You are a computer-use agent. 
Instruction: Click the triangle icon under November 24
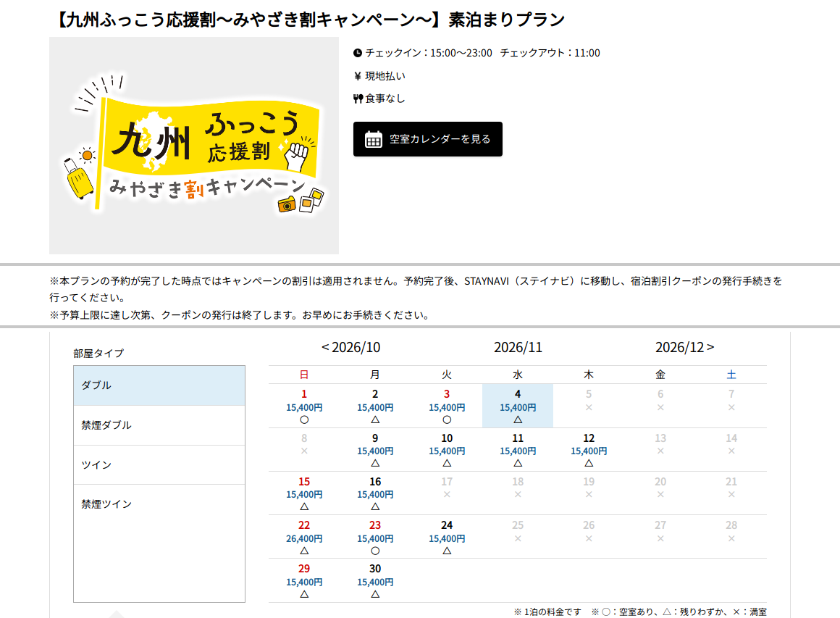pyautogui.click(x=447, y=551)
